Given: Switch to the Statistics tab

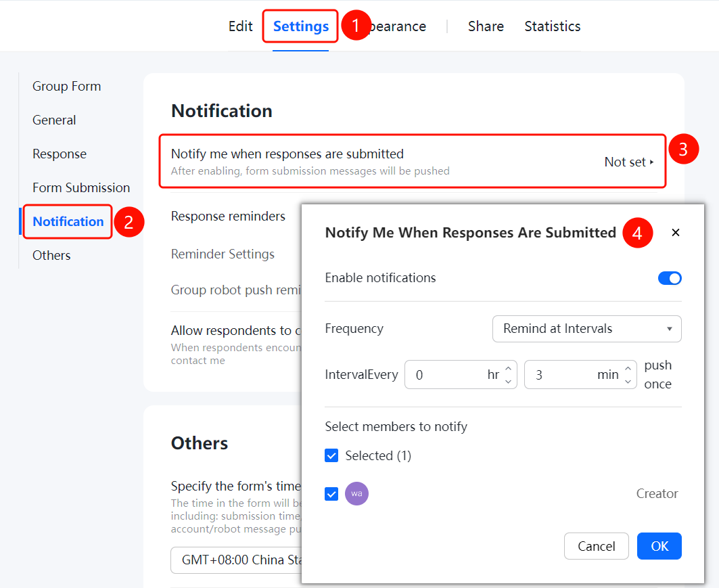Looking at the screenshot, I should [x=552, y=26].
